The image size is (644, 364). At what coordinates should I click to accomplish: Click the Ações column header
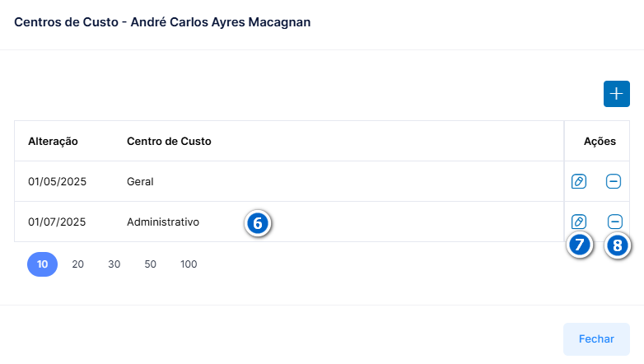tap(600, 142)
